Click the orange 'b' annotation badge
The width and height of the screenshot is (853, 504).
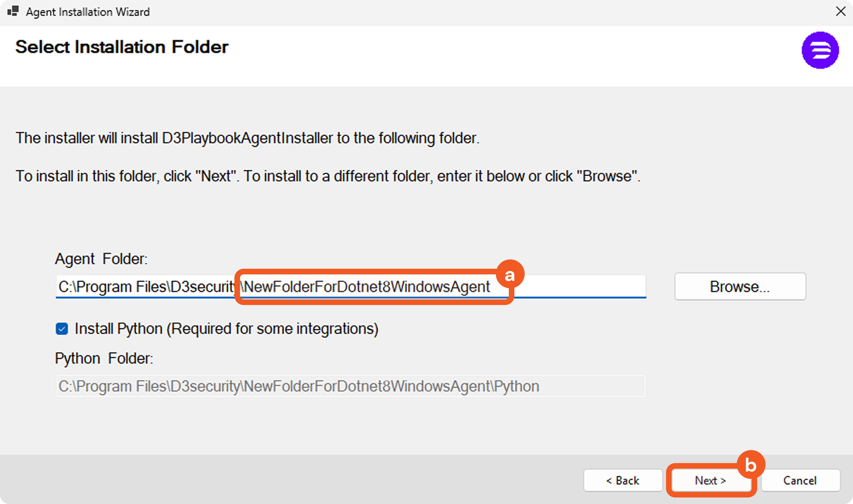pyautogui.click(x=751, y=465)
